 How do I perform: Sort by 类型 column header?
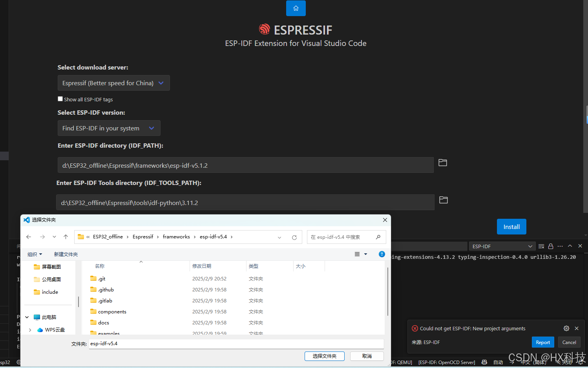pos(254,266)
